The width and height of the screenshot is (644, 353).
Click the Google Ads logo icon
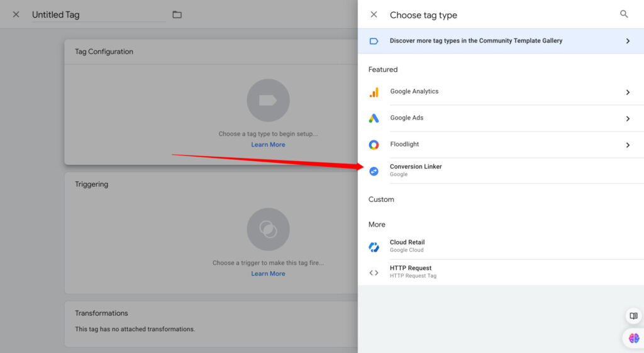[374, 118]
